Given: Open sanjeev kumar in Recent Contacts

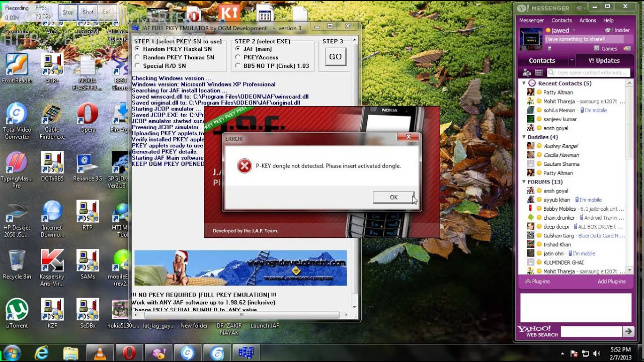Looking at the screenshot, I should click(560, 119).
